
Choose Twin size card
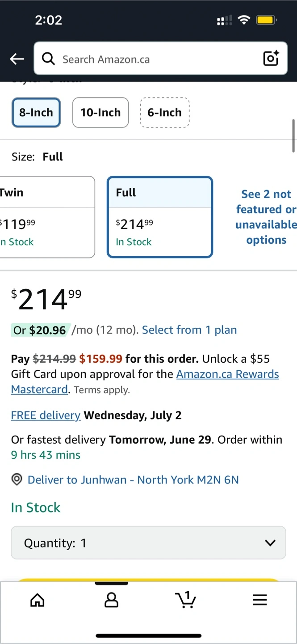47,217
